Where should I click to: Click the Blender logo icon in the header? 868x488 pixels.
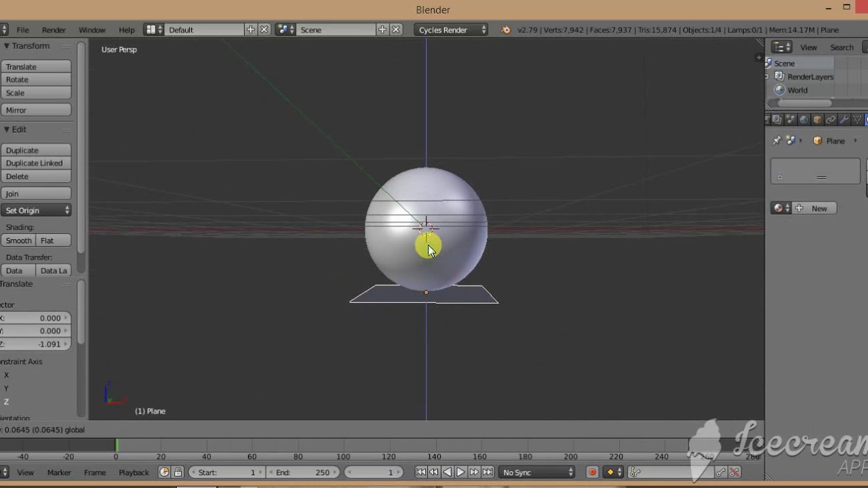(505, 30)
